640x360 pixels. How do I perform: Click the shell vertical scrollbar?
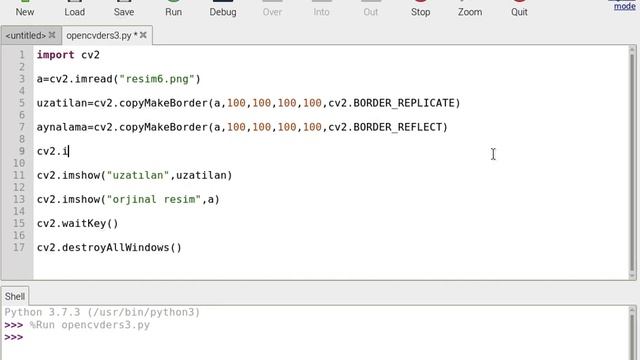tap(632, 333)
